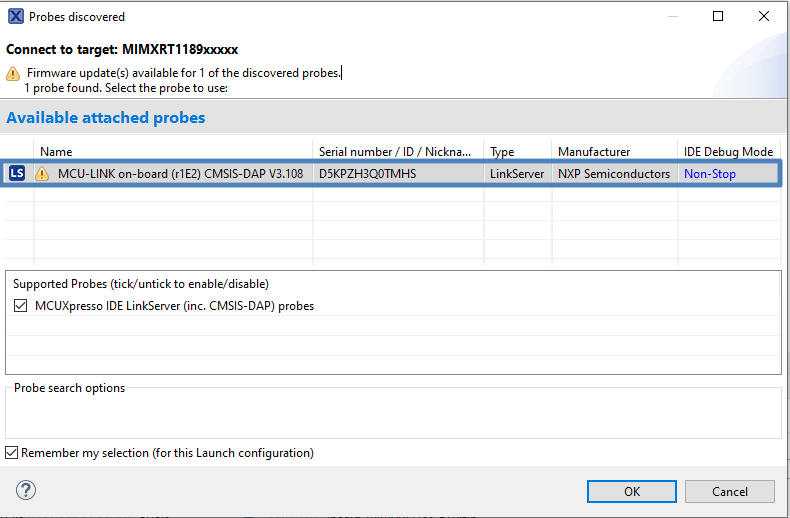Open the Non-Stop IDE Debug Mode selector
The height and width of the screenshot is (518, 790).
(x=709, y=174)
